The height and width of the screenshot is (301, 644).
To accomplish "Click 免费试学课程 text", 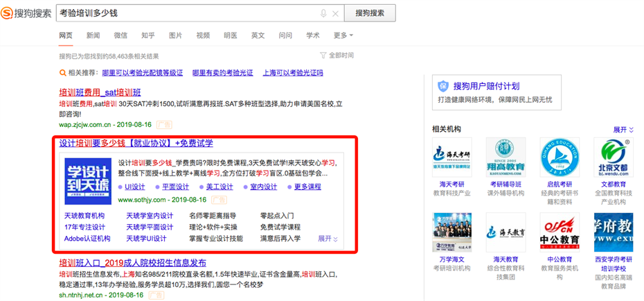I will (280, 227).
